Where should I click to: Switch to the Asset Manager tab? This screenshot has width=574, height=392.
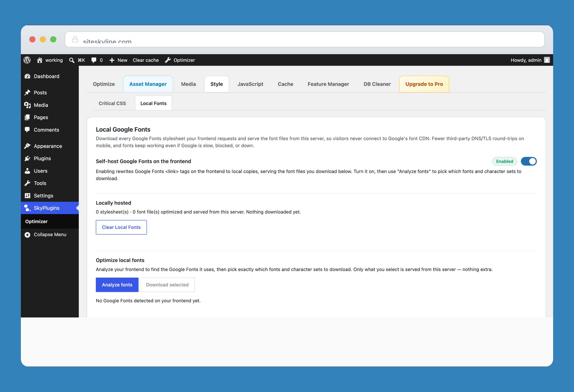148,84
